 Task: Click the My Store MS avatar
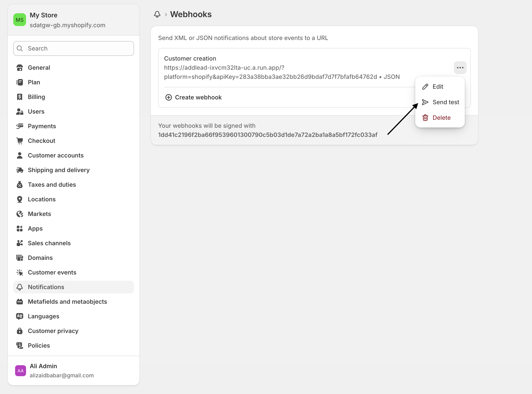point(20,20)
